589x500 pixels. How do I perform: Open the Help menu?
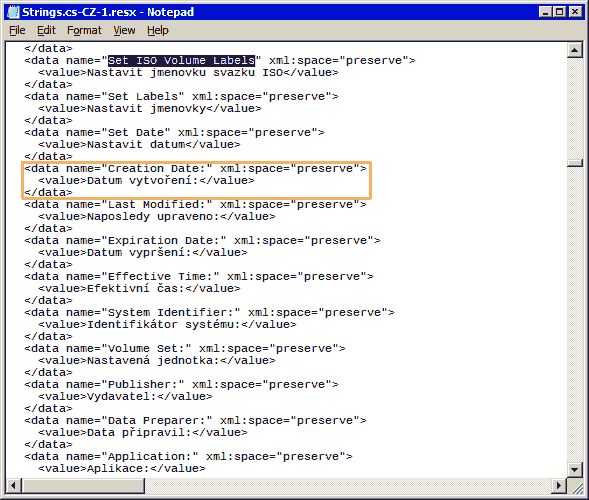158,30
